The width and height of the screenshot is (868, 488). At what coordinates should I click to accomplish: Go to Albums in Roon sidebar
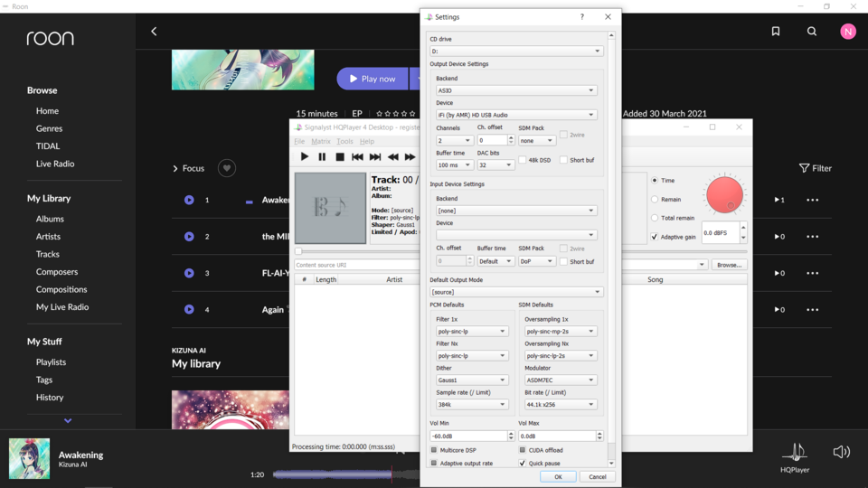coord(50,219)
